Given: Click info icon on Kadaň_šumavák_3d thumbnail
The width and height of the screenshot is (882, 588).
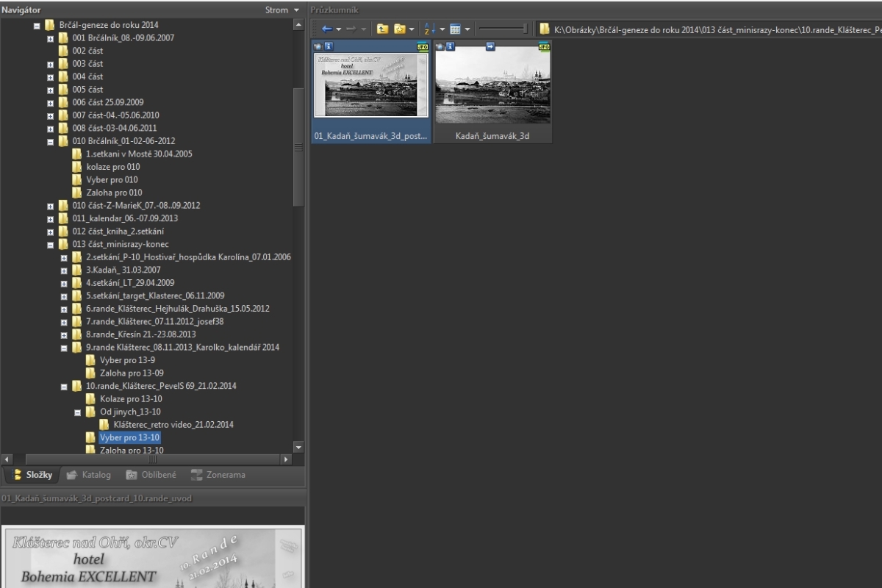Looking at the screenshot, I should (450, 46).
